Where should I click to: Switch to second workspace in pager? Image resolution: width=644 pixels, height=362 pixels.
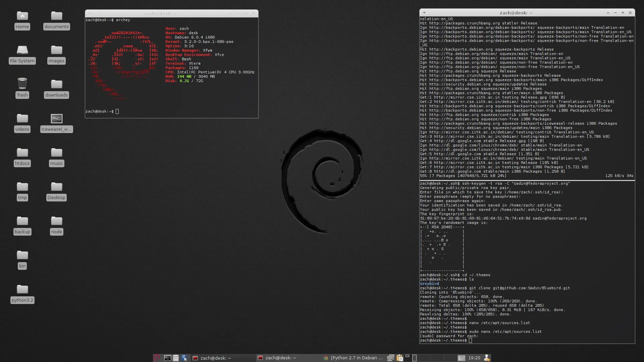(x=424, y=358)
